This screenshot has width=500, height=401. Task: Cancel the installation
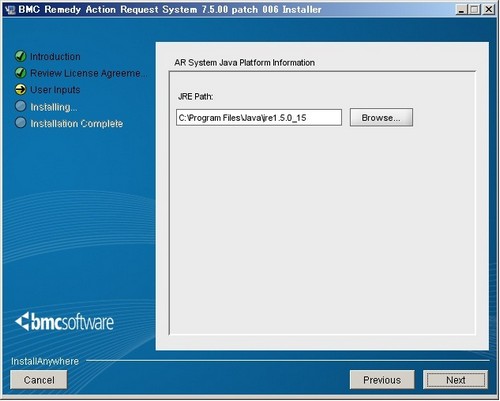click(39, 380)
